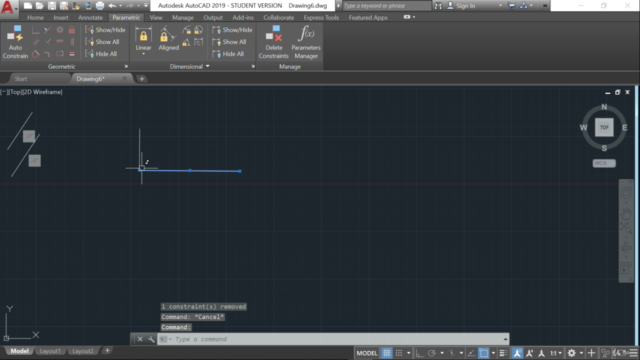Click Show All in the Dimensional panel
This screenshot has height=360, width=640.
pos(229,42)
